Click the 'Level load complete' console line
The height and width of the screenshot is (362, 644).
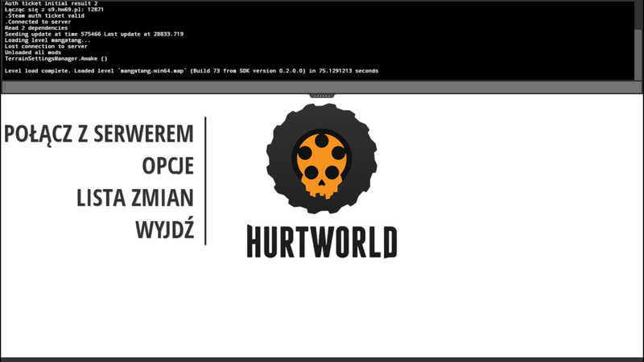pyautogui.click(x=192, y=71)
